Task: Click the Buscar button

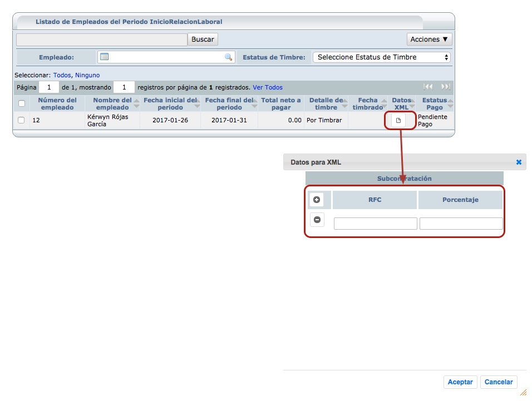Action: tap(203, 39)
